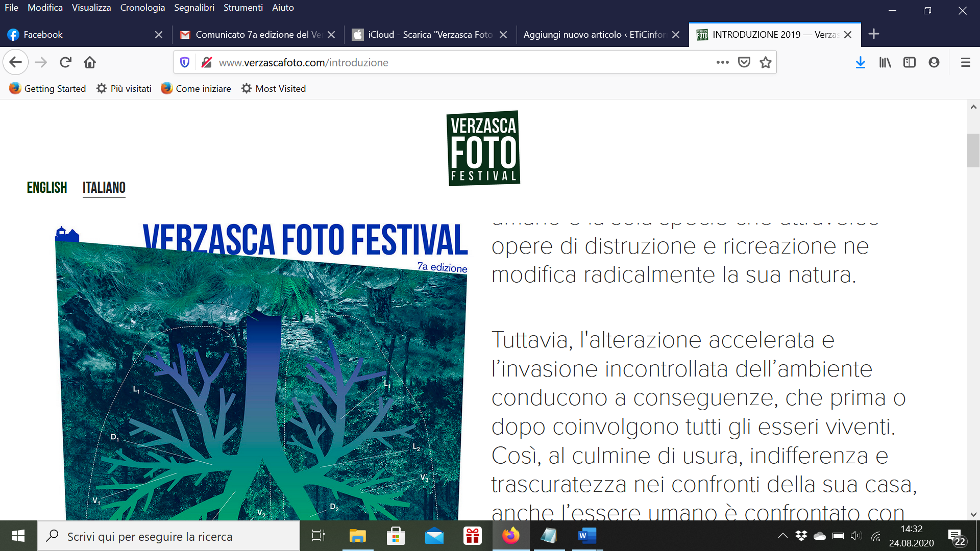Image resolution: width=980 pixels, height=551 pixels.
Task: Open tracking protection shield in address bar
Action: point(185,62)
